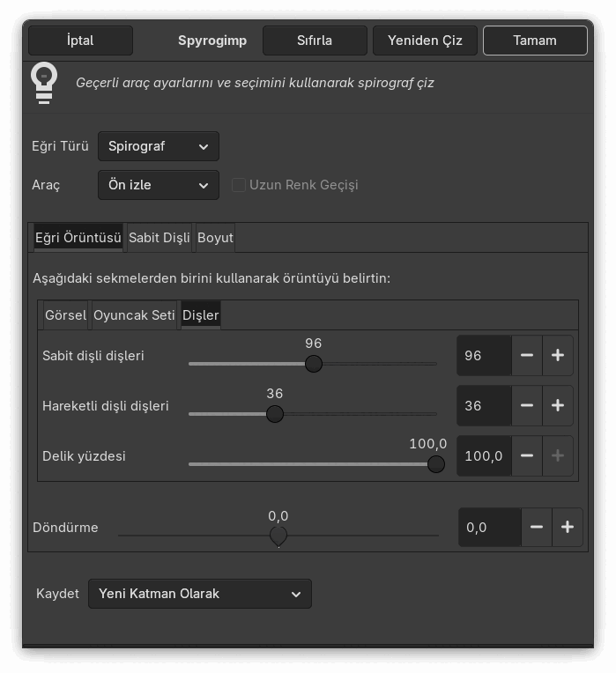Increase Hareketli dişli dişleri with plus
The width and height of the screenshot is (616, 673).
(x=558, y=405)
